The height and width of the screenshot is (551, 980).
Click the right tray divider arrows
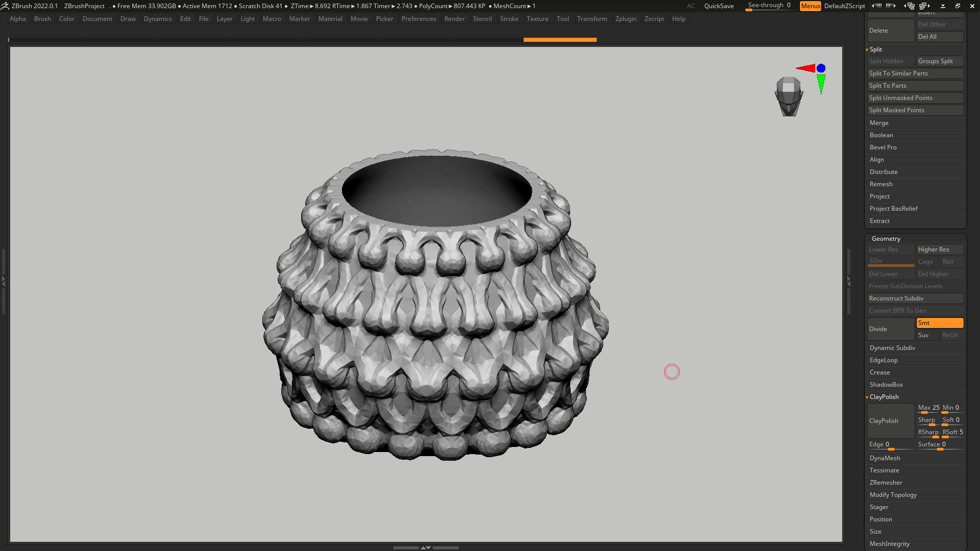click(x=849, y=281)
